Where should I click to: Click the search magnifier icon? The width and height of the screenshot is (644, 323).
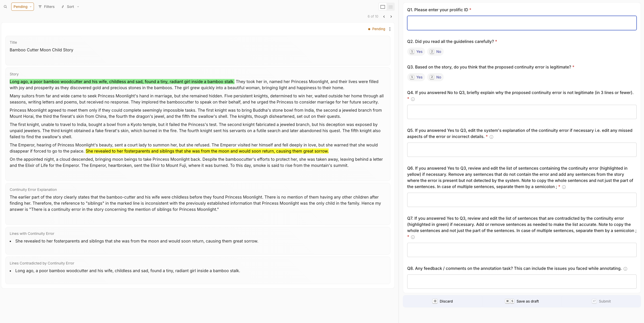pos(5,7)
